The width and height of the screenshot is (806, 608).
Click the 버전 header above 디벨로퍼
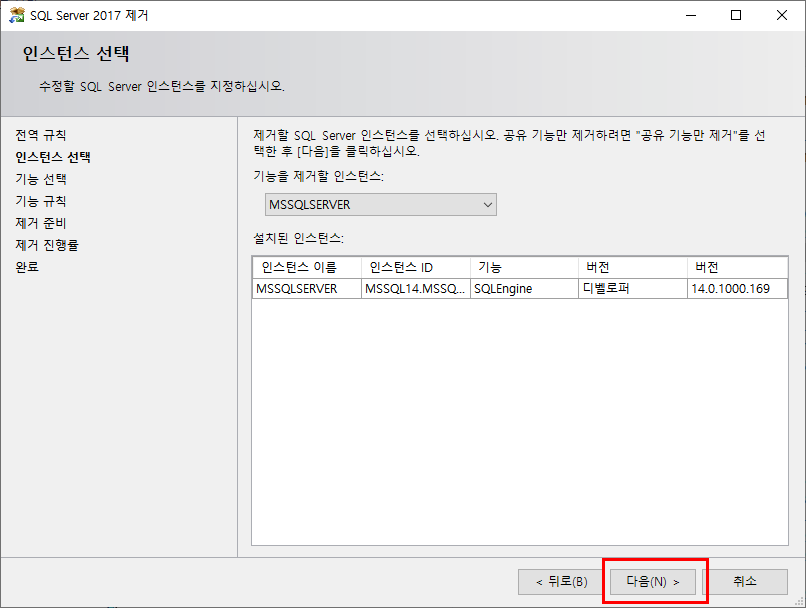click(x=633, y=267)
